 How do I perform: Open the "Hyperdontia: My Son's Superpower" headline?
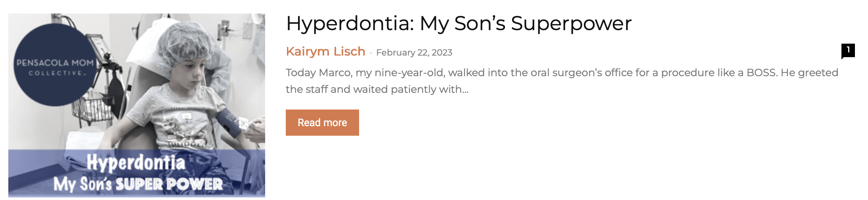tap(459, 23)
